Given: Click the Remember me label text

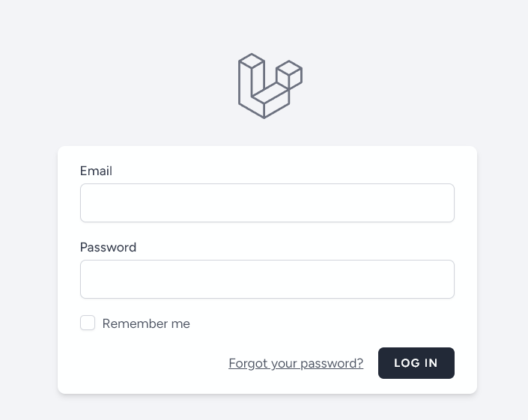Looking at the screenshot, I should click(x=146, y=323).
